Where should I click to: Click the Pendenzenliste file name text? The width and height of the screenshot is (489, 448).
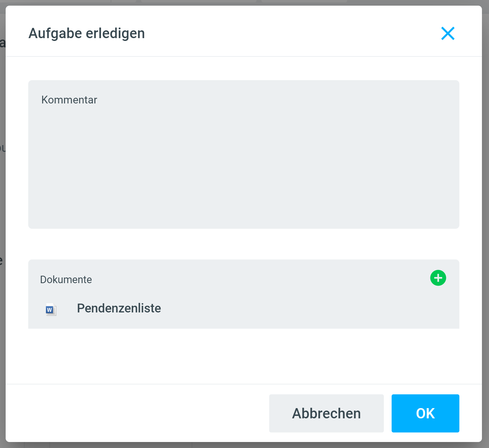pos(119,308)
